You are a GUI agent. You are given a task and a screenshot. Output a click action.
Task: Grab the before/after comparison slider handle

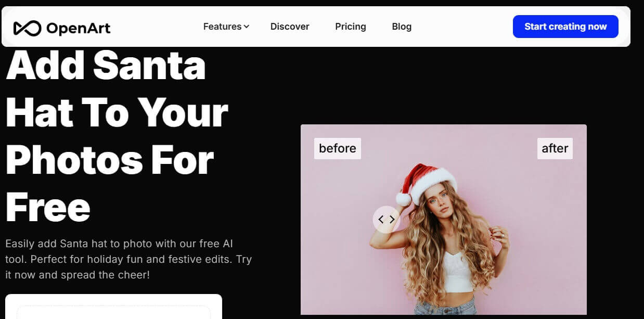tap(387, 220)
